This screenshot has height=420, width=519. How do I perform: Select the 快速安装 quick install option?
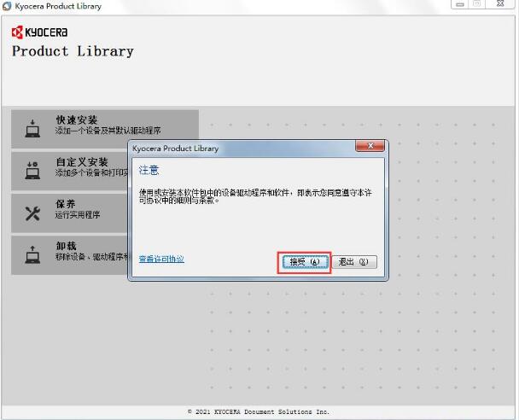(105, 129)
